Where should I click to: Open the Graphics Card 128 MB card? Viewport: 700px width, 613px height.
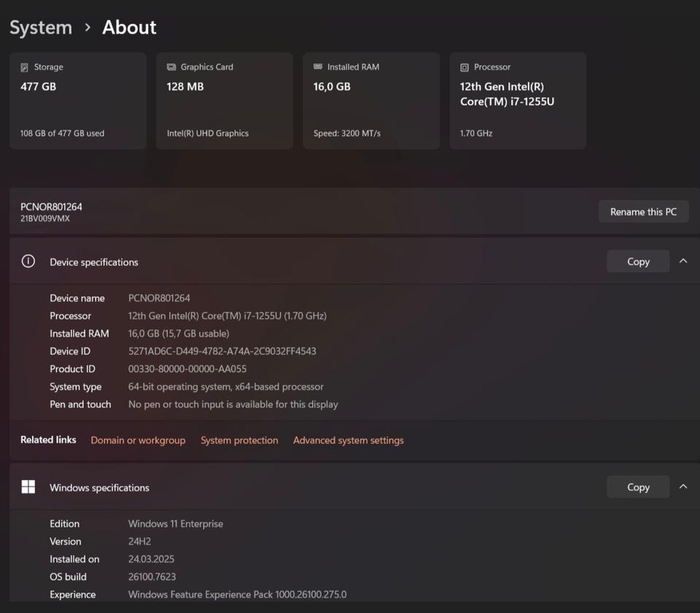pyautogui.click(x=225, y=101)
